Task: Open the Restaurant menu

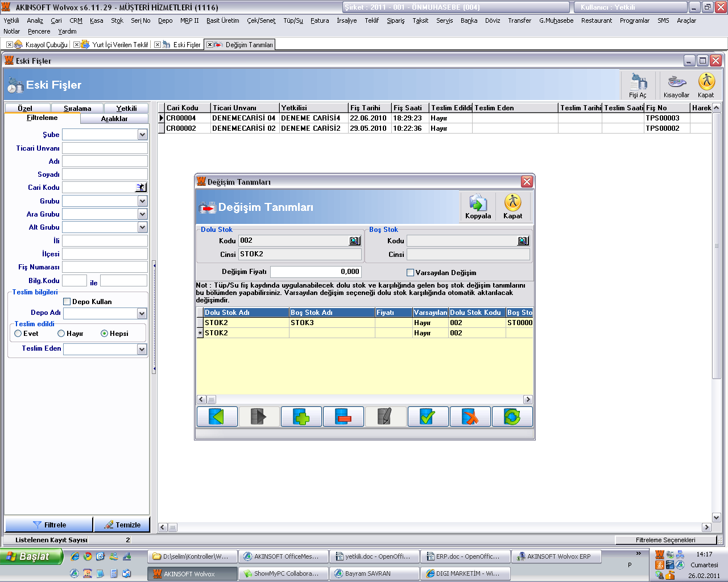Action: point(597,20)
